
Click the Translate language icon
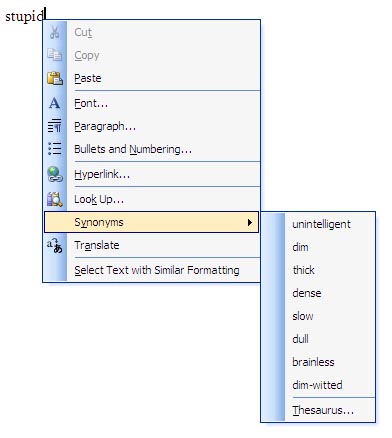coord(55,245)
